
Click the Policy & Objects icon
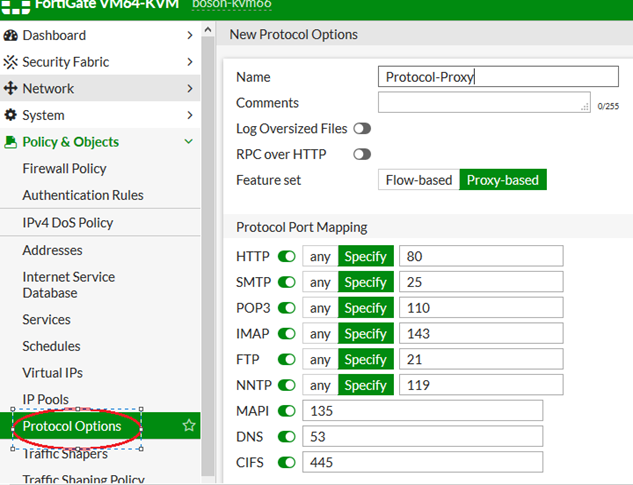(11, 142)
